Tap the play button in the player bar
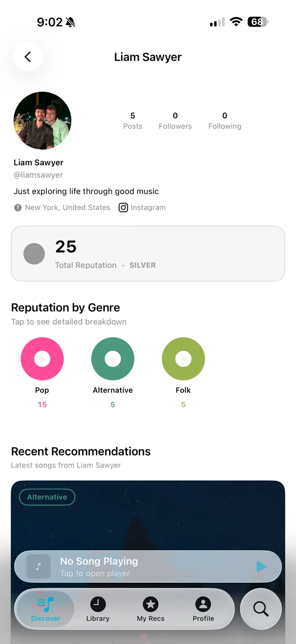 click(x=262, y=567)
